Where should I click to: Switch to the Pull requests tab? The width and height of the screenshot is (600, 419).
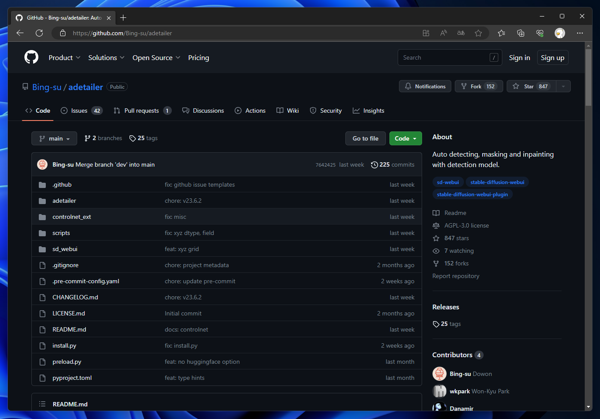(x=142, y=111)
